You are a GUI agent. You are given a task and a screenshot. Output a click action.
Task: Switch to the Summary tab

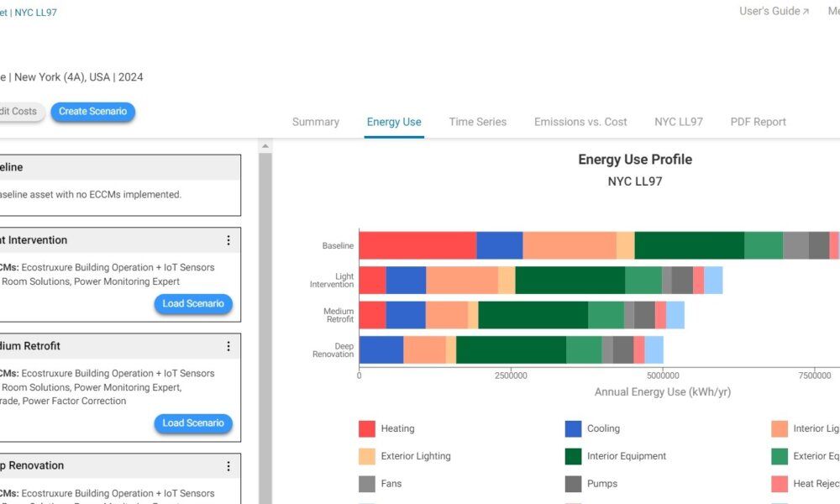(x=315, y=122)
